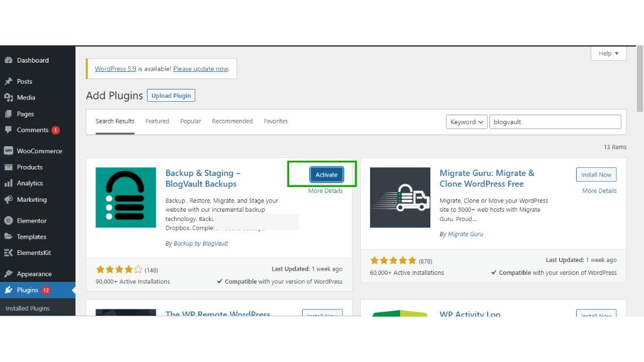The image size is (644, 362).
Task: Click the 90,000+ Active Installations text
Action: point(133,281)
